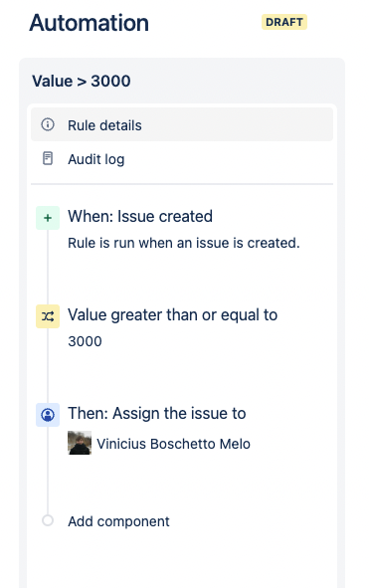Click the 'Rule is run when an issue is created' description
Image resolution: width=369 pixels, height=588 pixels.
point(184,243)
